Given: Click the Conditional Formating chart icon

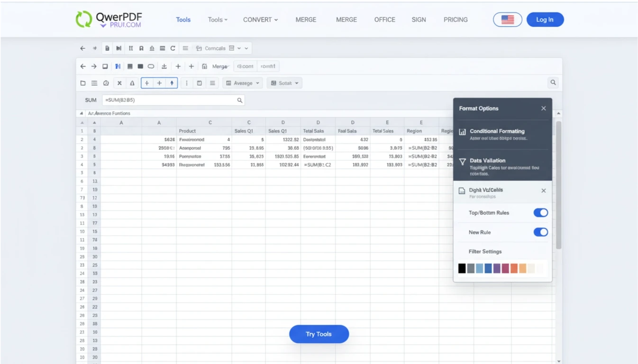Looking at the screenshot, I should click(x=462, y=132).
